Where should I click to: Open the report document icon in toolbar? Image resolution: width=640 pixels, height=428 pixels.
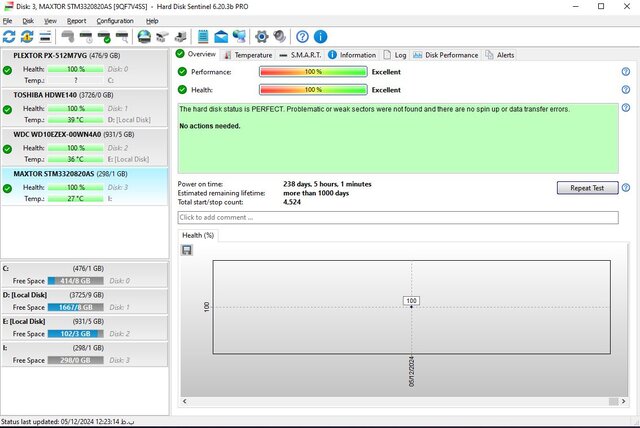point(204,37)
